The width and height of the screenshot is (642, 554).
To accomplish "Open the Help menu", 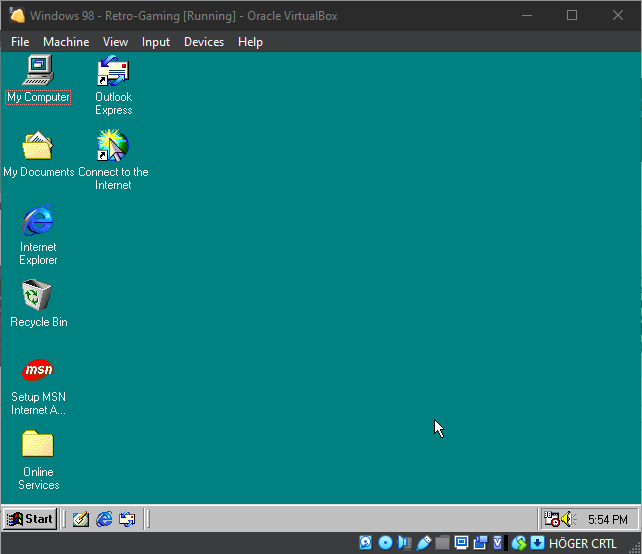I will [x=250, y=42].
